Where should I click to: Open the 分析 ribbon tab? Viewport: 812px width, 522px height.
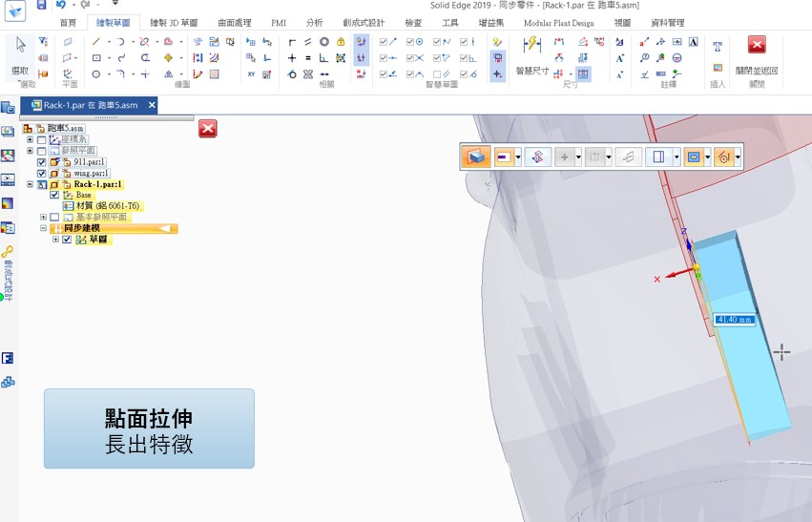pyautogui.click(x=314, y=23)
